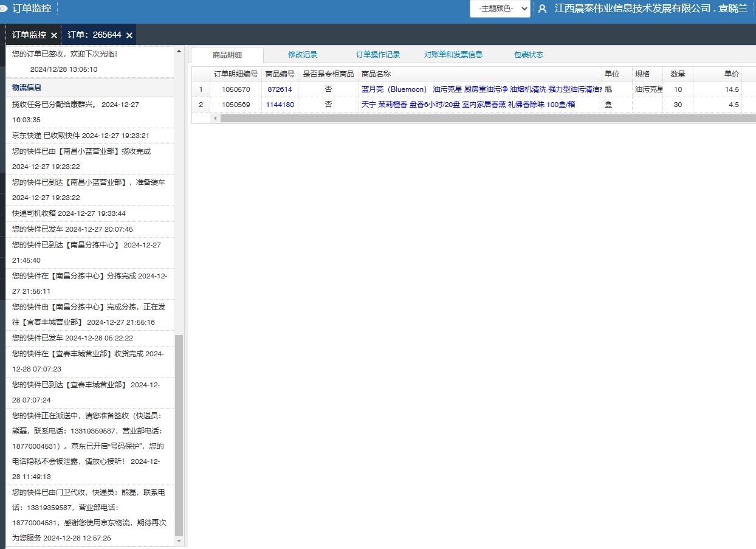Switch to the 订单监控 tab
This screenshot has width=756, height=549.
pyautogui.click(x=29, y=35)
